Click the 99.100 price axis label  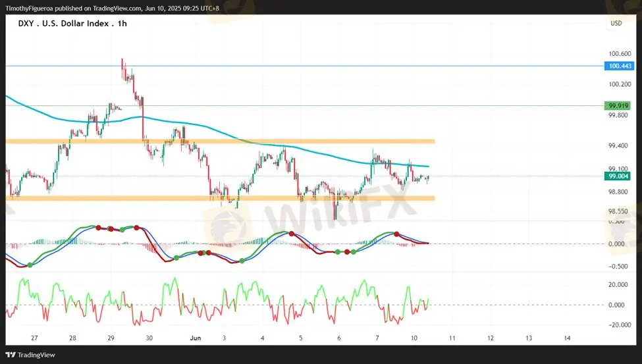click(x=618, y=169)
